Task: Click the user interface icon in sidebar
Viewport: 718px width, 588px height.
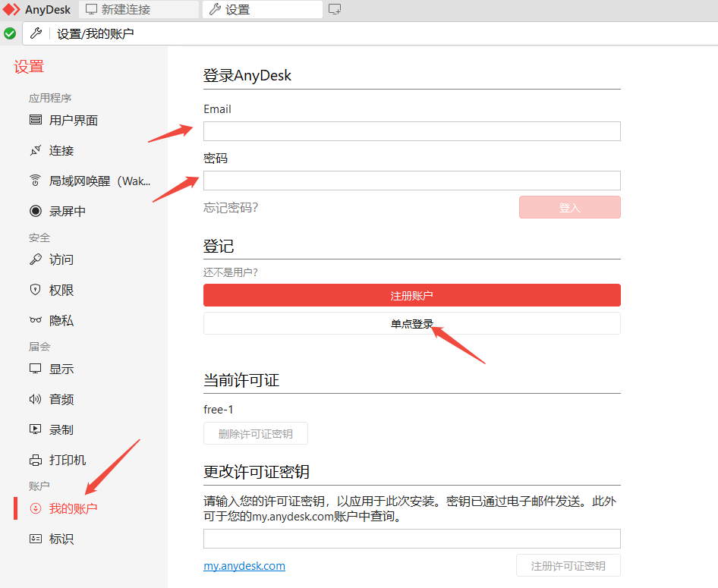Action: coord(36,120)
